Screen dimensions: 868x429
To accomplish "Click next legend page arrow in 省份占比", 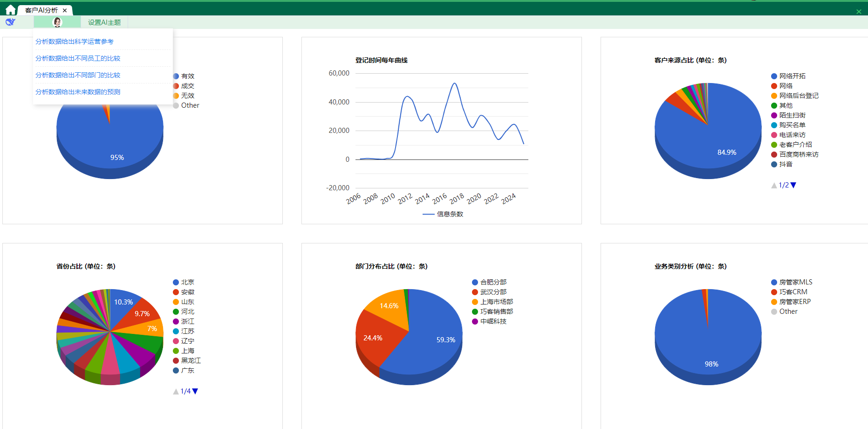I will [x=195, y=391].
